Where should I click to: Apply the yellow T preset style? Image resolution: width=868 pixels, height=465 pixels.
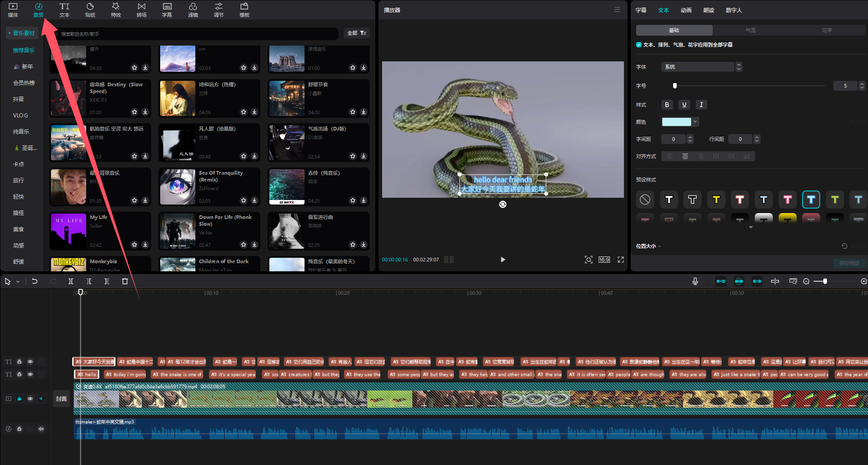(716, 199)
